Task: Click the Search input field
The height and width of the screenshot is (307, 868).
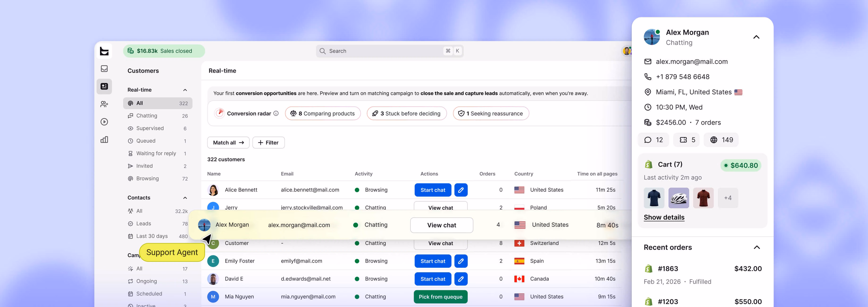Action: point(389,51)
